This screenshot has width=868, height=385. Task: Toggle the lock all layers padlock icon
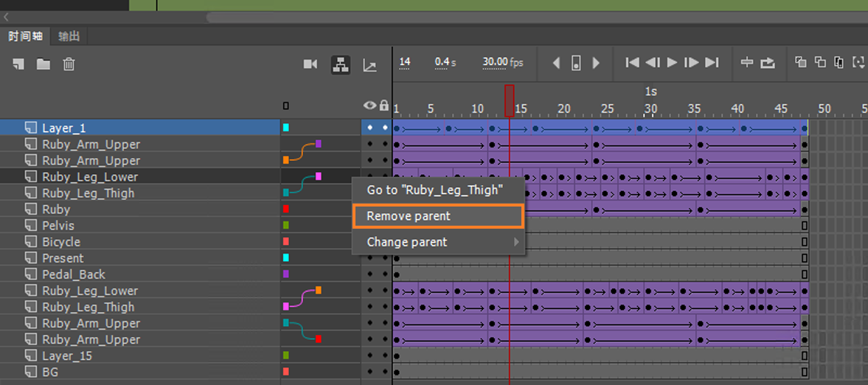pyautogui.click(x=383, y=106)
